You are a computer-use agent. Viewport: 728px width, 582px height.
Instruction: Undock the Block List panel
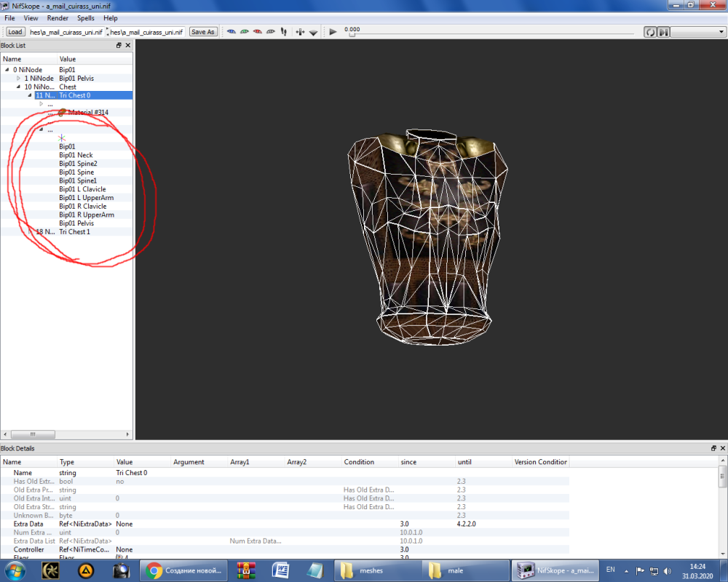point(119,45)
